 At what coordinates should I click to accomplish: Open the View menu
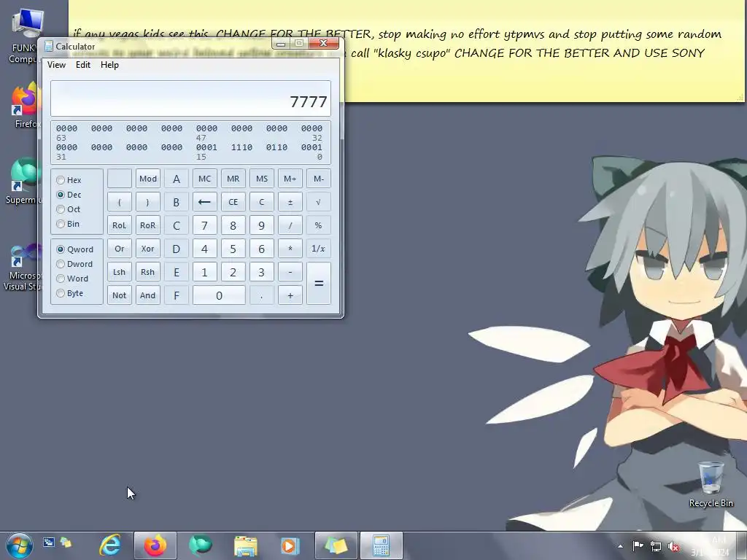(56, 65)
